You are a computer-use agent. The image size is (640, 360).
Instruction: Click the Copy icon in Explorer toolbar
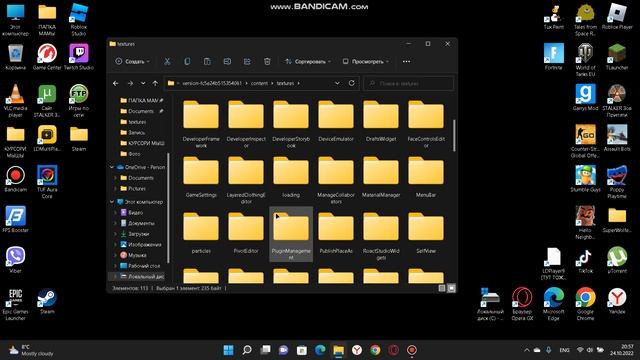pyautogui.click(x=187, y=61)
